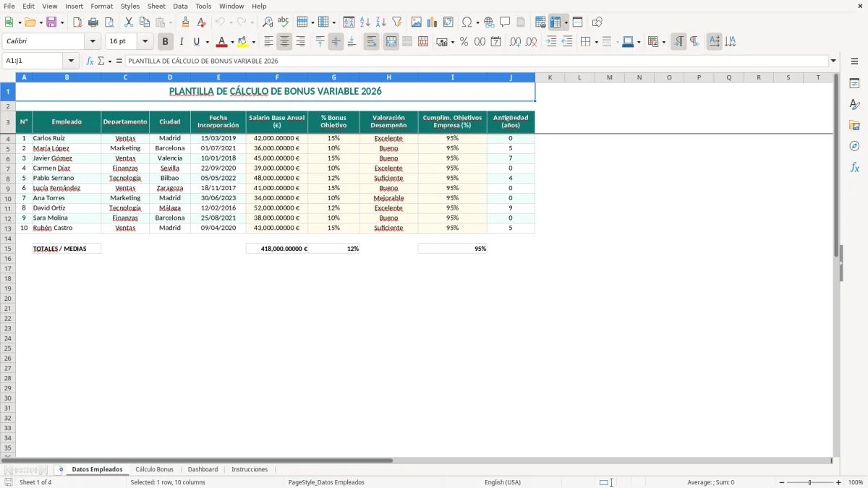Open the Tools menu

(203, 6)
